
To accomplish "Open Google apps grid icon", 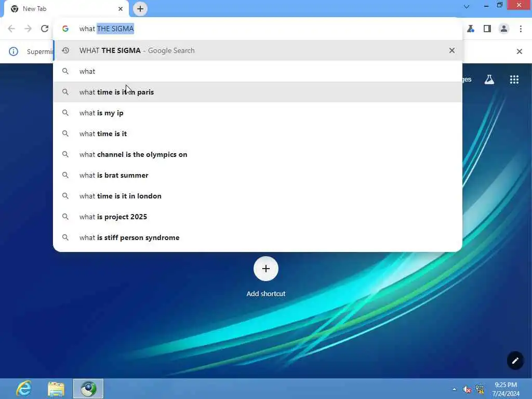I will click(x=514, y=79).
